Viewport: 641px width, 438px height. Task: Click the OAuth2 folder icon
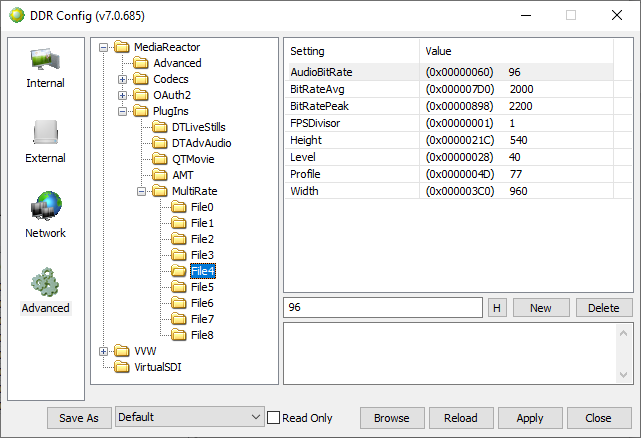click(141, 95)
